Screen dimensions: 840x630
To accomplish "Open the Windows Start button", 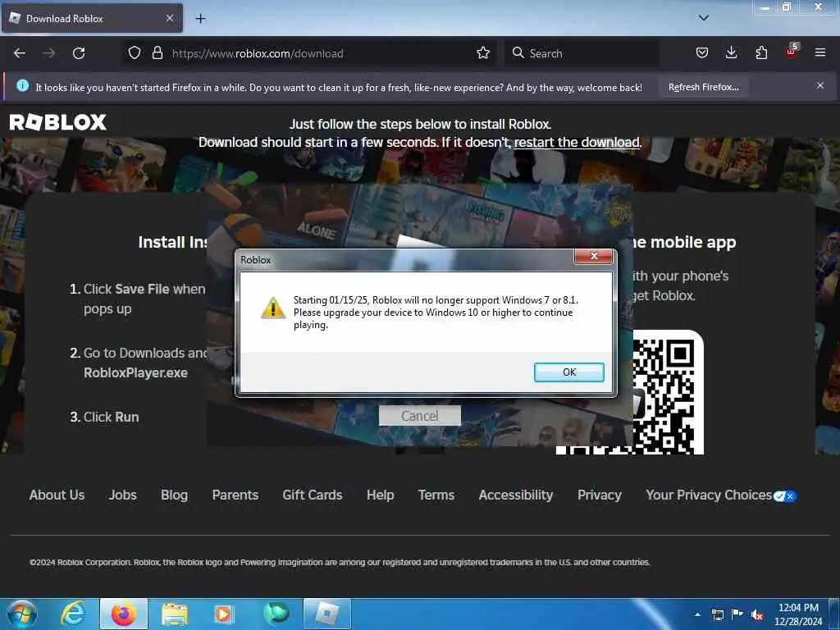I will click(x=21, y=614).
